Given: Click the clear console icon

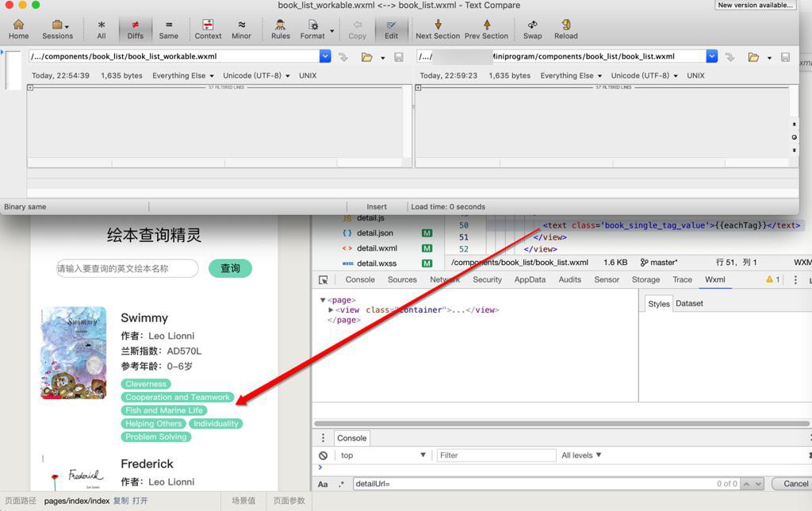Looking at the screenshot, I should coord(324,455).
